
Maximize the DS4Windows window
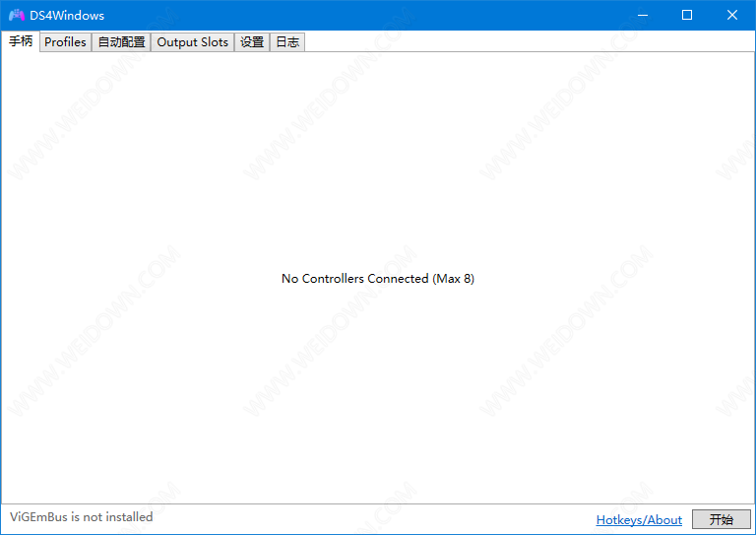[x=687, y=16]
